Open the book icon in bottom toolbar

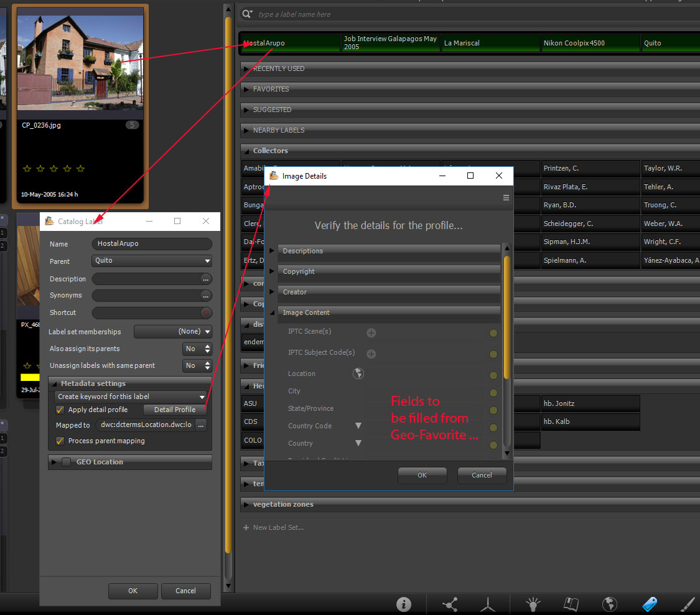click(x=571, y=604)
